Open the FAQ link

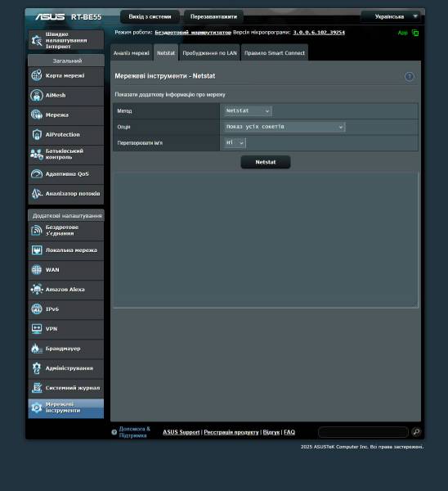point(289,432)
